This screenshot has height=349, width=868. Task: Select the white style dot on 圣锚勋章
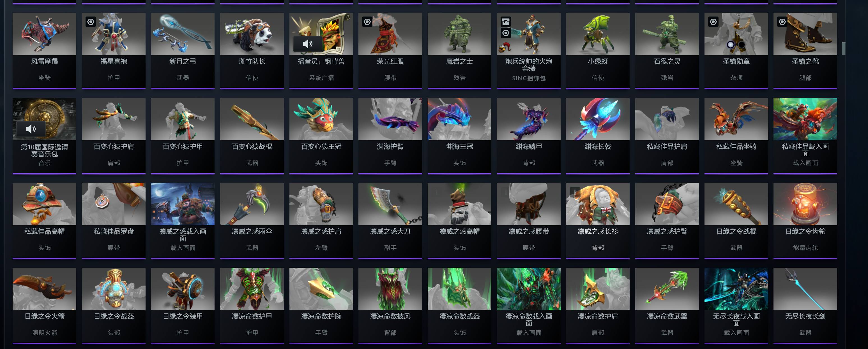(x=730, y=45)
